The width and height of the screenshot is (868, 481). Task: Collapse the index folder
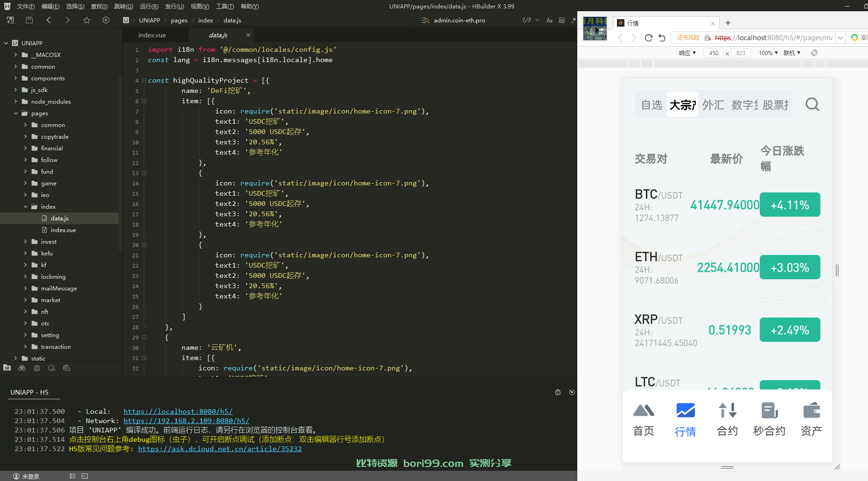[25, 206]
